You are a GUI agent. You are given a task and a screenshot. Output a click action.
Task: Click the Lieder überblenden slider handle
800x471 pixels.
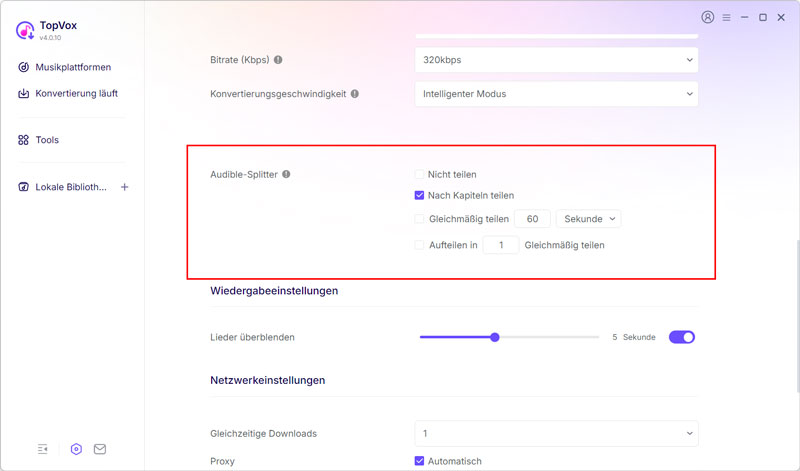click(x=494, y=337)
